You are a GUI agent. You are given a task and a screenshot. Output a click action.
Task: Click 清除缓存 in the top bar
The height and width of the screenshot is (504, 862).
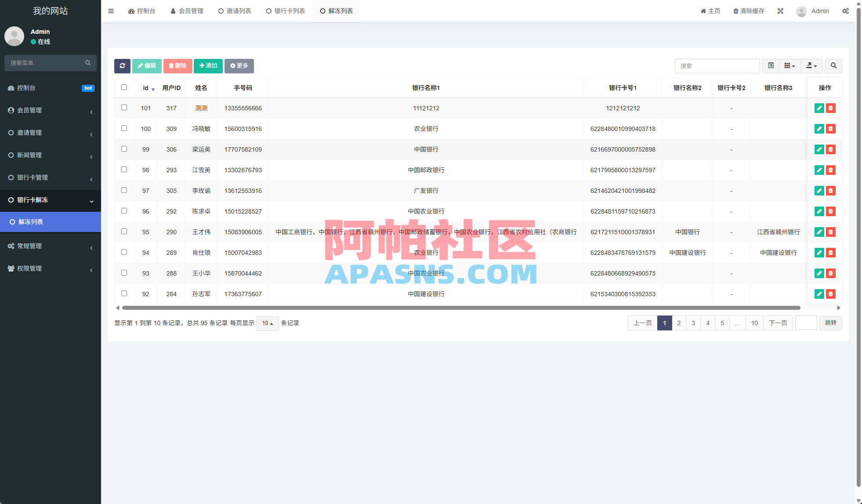(748, 11)
